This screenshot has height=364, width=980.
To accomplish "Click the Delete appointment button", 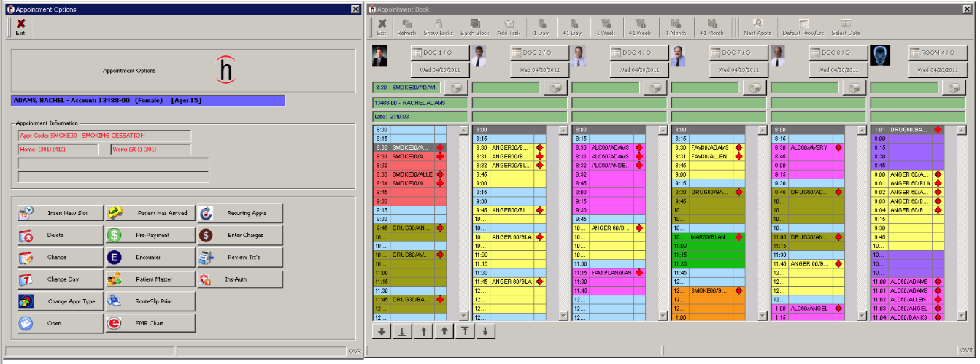I will tap(61, 235).
